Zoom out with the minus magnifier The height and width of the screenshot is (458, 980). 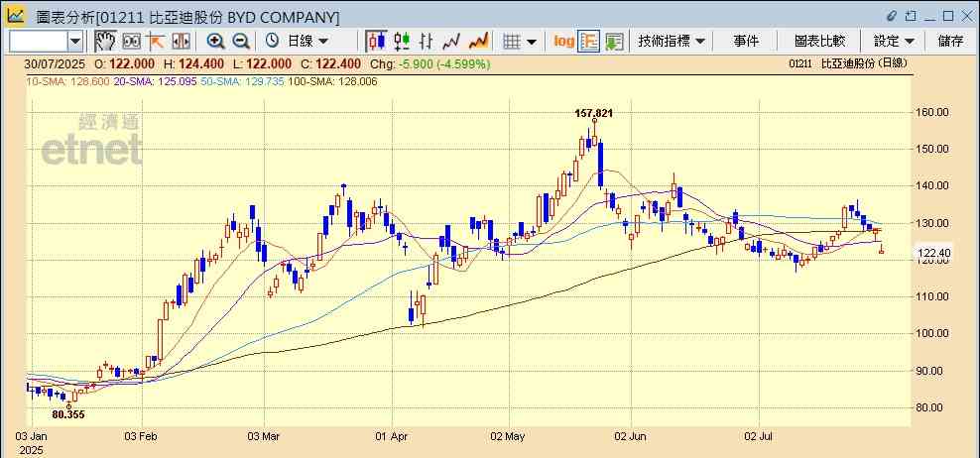tap(241, 42)
